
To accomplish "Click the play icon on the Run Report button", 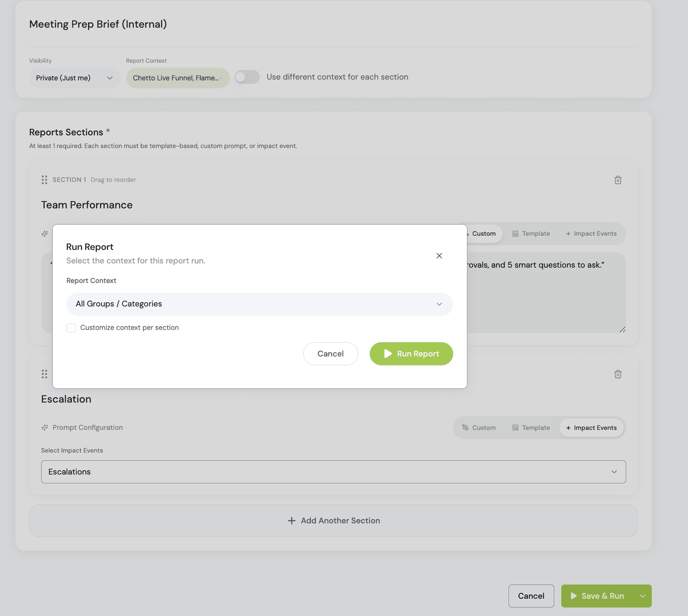I will click(x=388, y=354).
